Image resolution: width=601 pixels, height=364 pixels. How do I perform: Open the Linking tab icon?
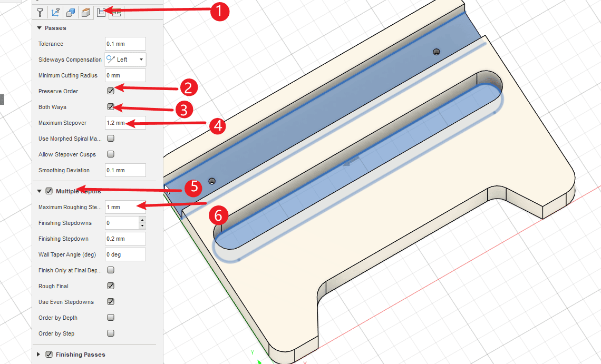(116, 13)
